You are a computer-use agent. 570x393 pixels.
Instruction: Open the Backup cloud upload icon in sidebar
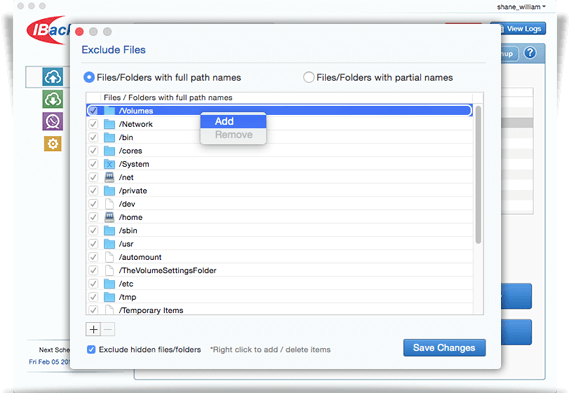pyautogui.click(x=53, y=77)
